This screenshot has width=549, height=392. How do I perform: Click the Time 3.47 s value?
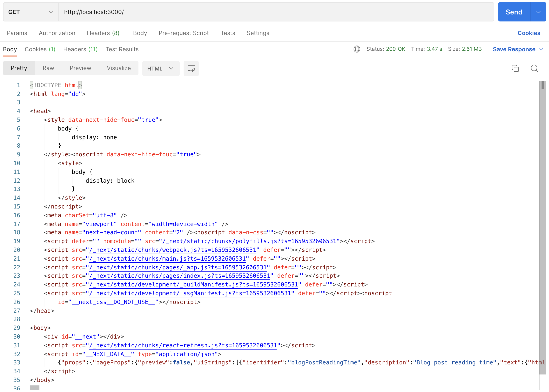click(x=434, y=49)
